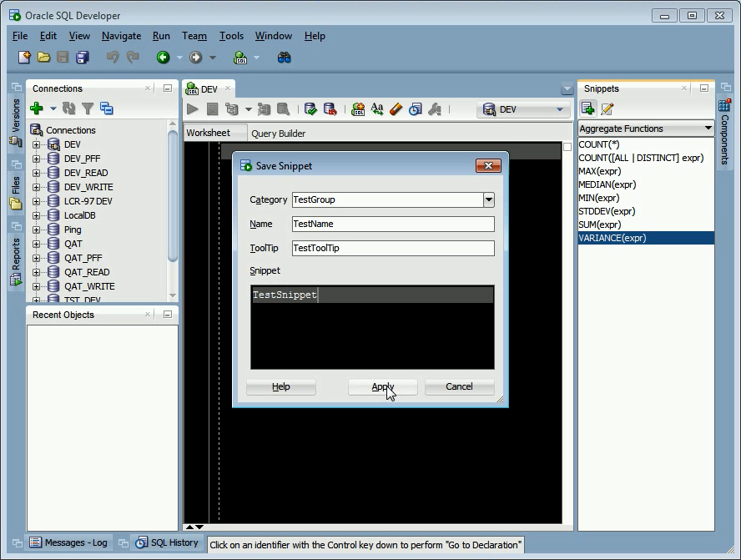The image size is (741, 560).
Task: Create a new file with New icon
Action: tap(24, 58)
